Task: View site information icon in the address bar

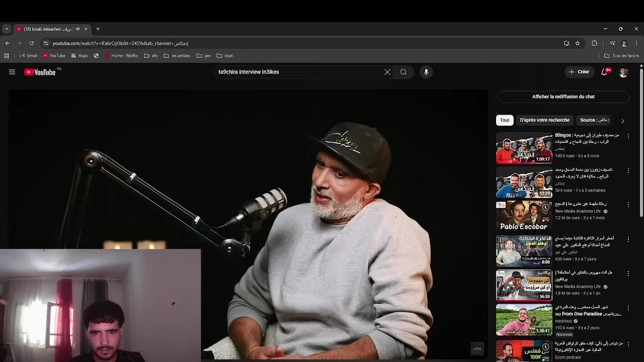Action: coord(46,43)
